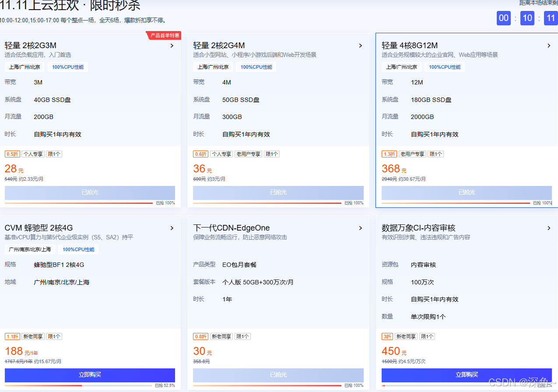Click 100%CPU性能 tag on CVM 蜂驰型 card
The image size is (558, 392).
tap(79, 249)
